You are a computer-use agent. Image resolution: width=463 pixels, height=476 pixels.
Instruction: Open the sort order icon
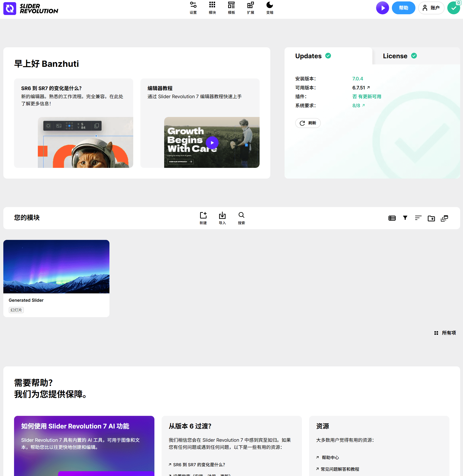click(x=418, y=218)
